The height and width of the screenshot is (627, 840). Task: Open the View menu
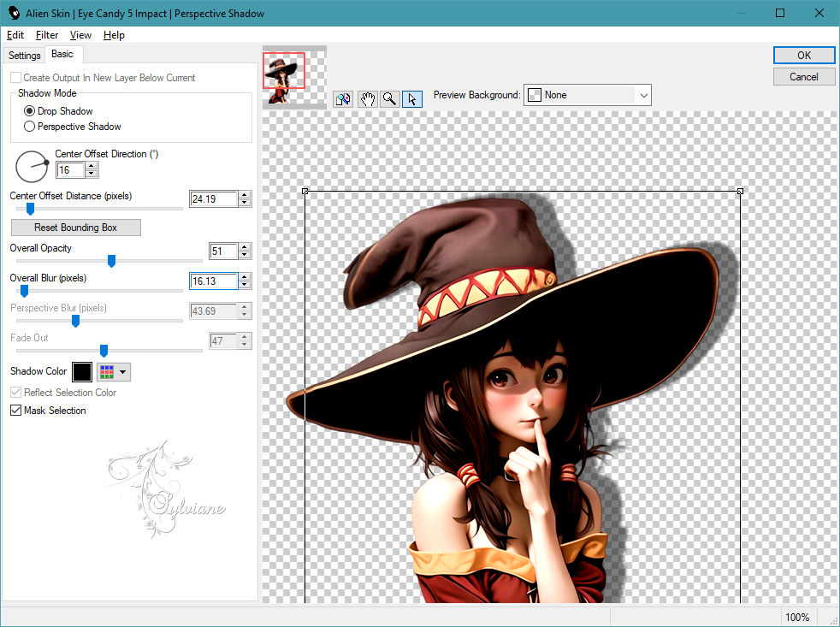pyautogui.click(x=80, y=35)
